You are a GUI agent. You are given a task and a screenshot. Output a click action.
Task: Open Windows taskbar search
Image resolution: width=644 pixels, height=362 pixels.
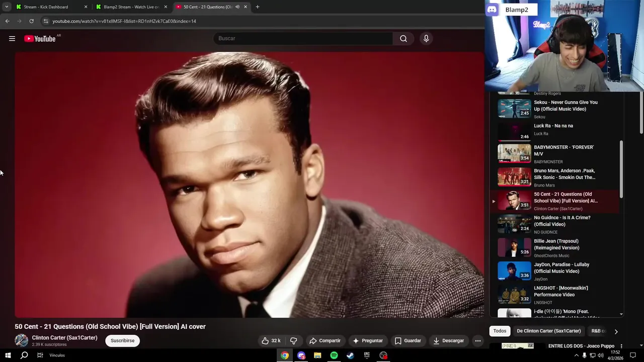pyautogui.click(x=24, y=355)
